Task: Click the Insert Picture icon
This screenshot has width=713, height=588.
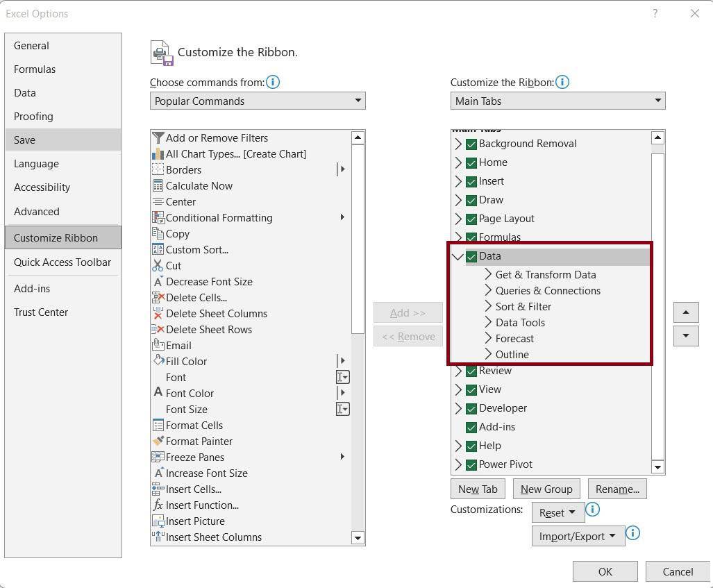Action: [x=158, y=521]
